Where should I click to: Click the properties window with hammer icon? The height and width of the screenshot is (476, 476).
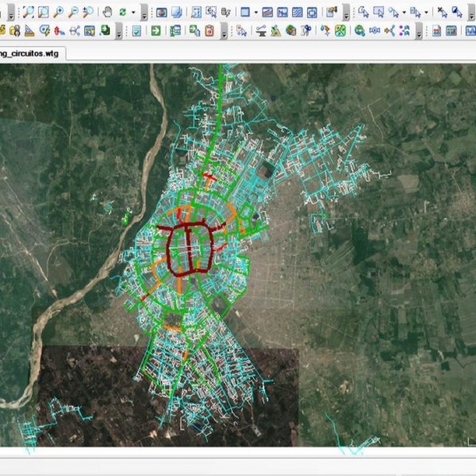(332, 13)
